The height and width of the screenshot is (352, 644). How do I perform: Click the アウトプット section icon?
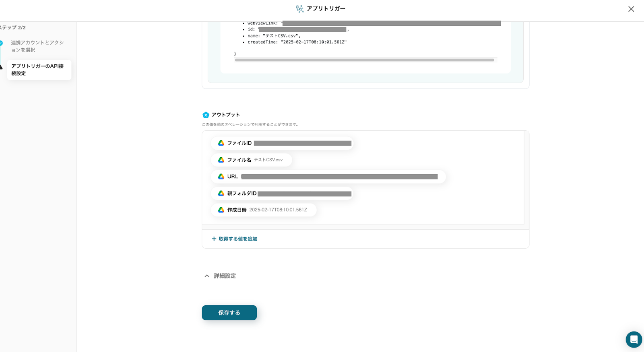tap(206, 115)
